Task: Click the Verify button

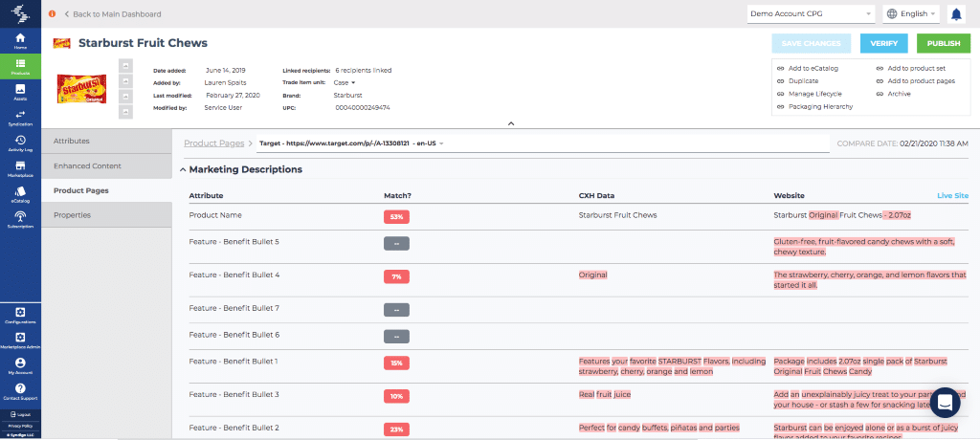Action: 883,43
